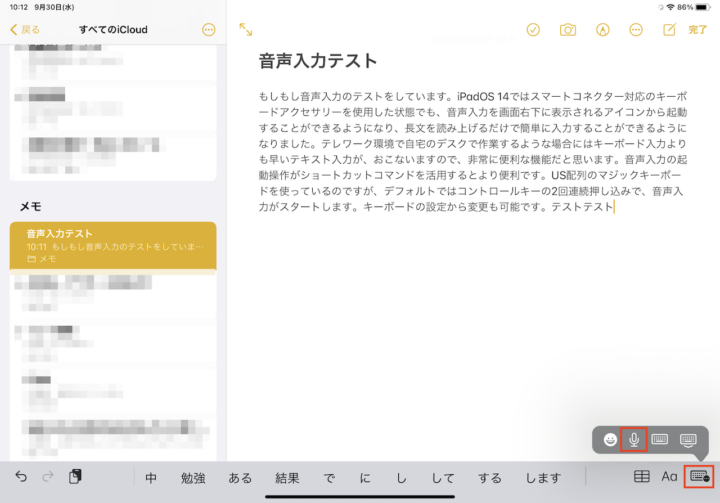Choose the suggestion 結果

click(287, 478)
